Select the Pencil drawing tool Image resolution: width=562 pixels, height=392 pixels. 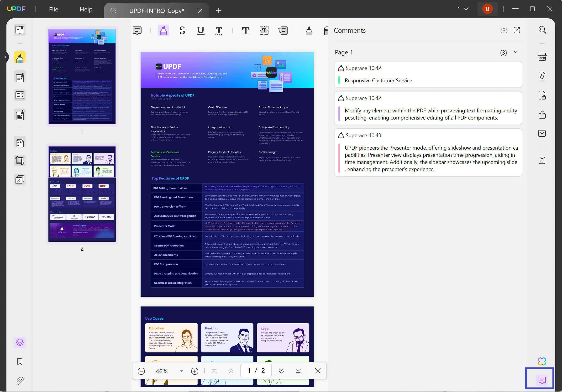point(309,31)
